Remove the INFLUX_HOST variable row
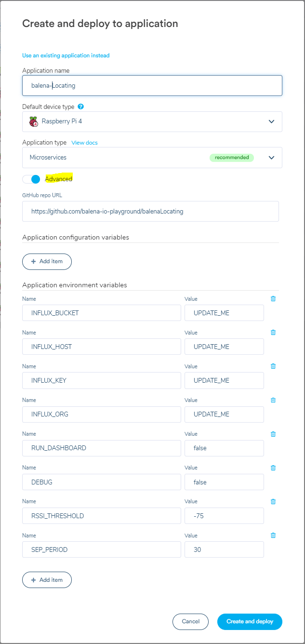The image size is (305, 644). [x=273, y=333]
